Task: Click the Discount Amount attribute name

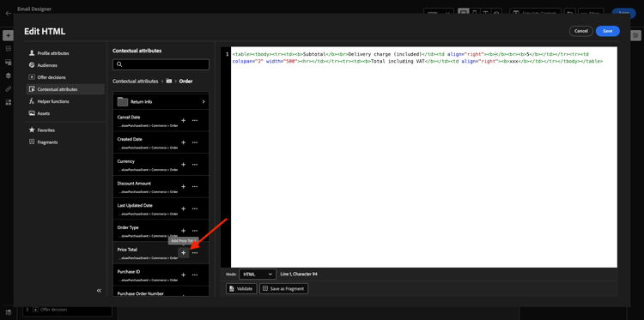Action: click(x=134, y=184)
